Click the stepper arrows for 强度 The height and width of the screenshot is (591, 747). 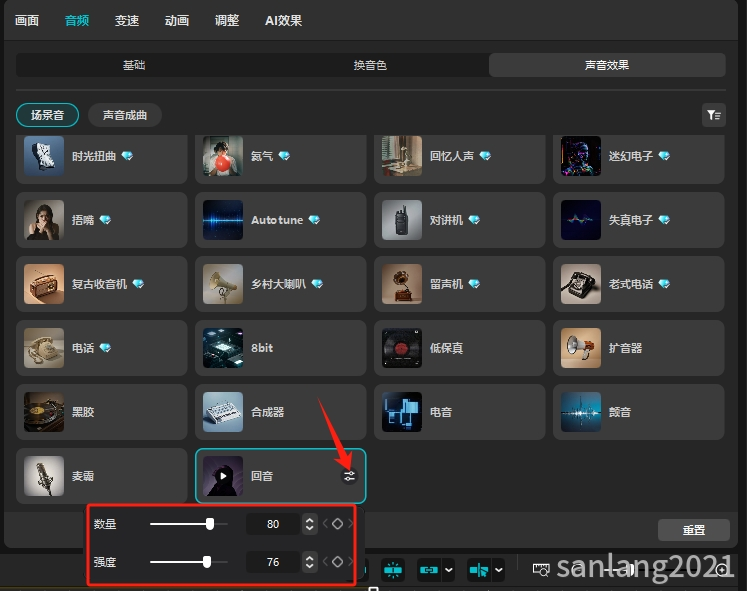310,562
